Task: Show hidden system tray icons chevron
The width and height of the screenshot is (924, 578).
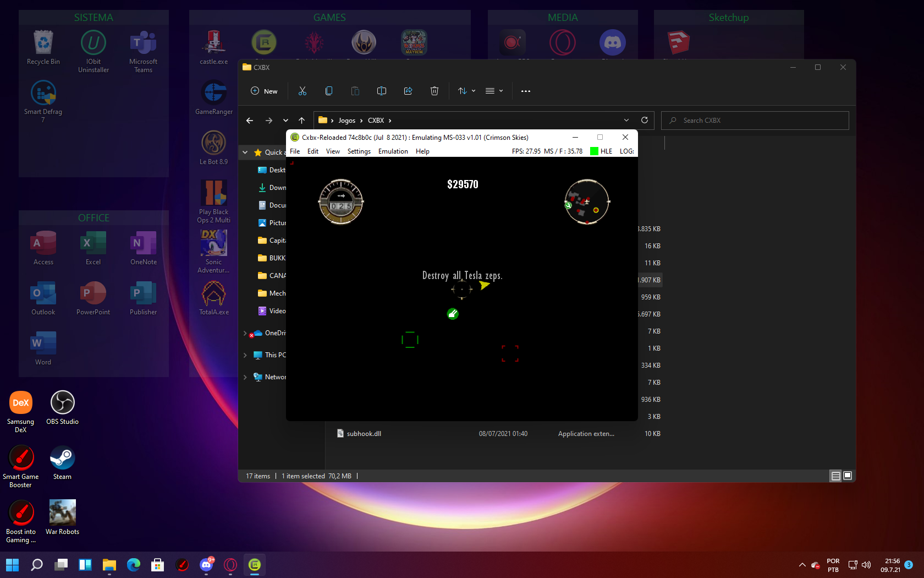Action: (802, 565)
